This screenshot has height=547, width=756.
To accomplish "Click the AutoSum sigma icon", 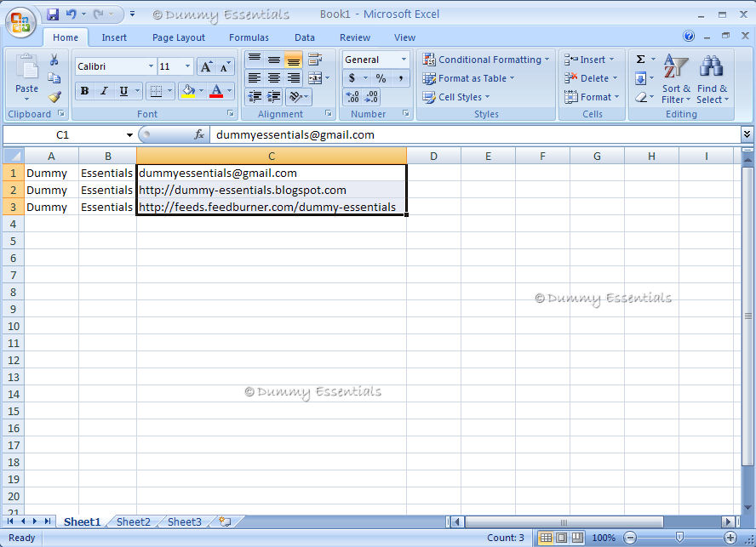I will click(x=641, y=60).
